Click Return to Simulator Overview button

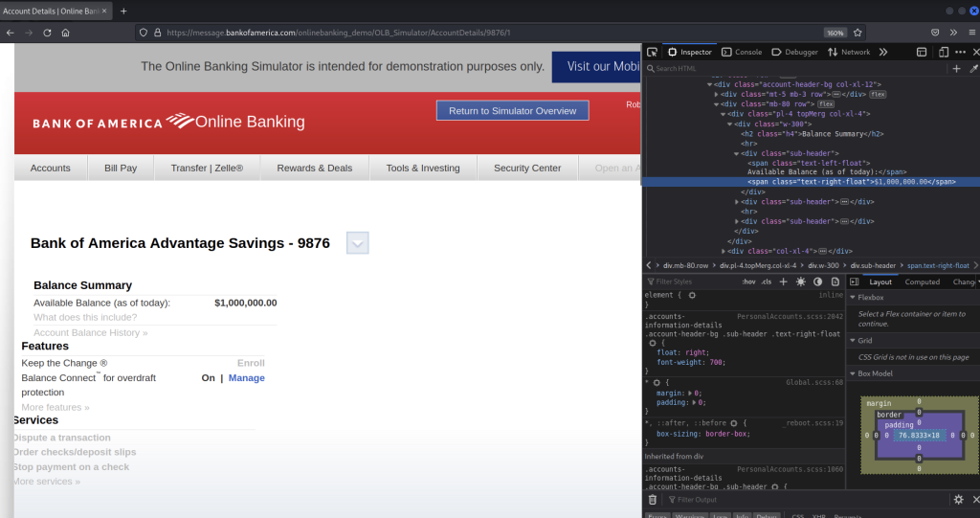tap(512, 111)
